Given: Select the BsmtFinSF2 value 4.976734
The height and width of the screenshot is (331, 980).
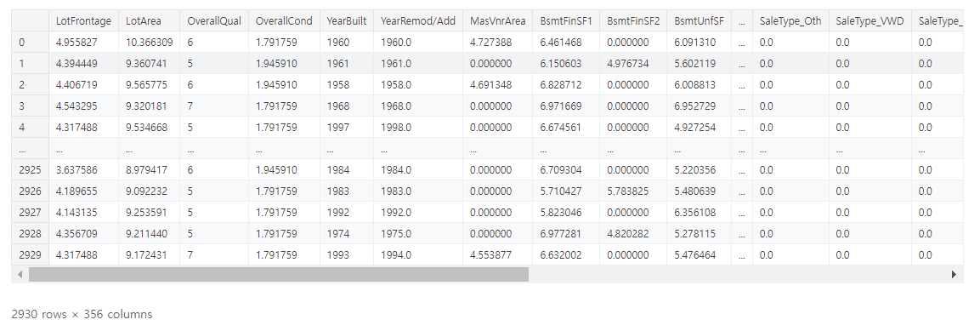Looking at the screenshot, I should pyautogui.click(x=627, y=64).
